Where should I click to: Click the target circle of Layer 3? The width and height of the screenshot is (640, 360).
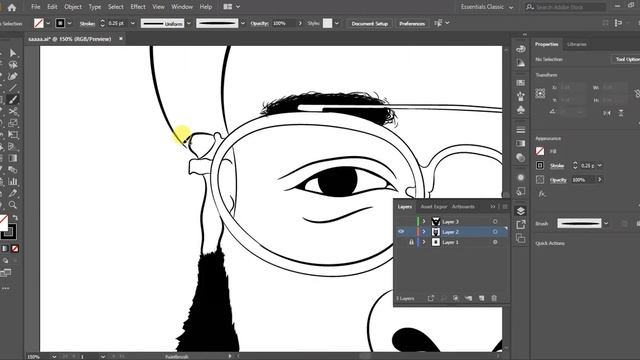pos(495,221)
